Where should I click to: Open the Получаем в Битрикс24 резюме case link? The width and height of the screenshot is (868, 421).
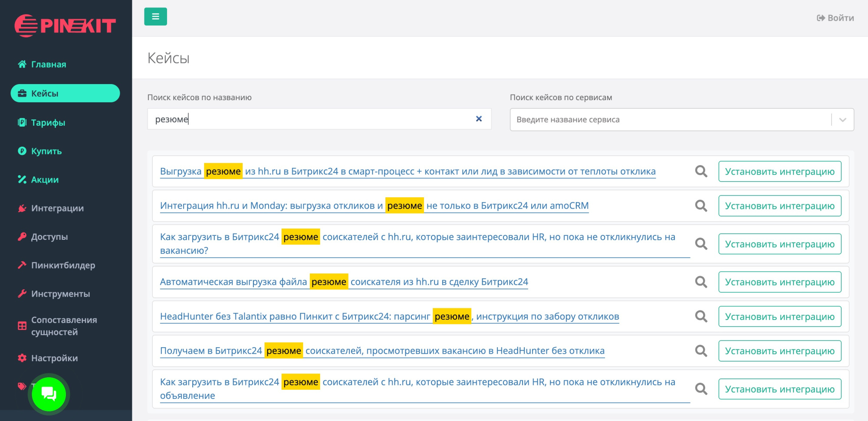coord(382,351)
